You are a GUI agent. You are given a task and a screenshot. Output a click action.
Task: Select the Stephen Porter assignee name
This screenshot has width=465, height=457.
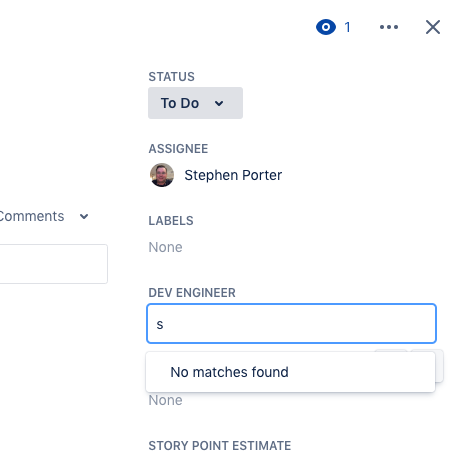(x=233, y=175)
